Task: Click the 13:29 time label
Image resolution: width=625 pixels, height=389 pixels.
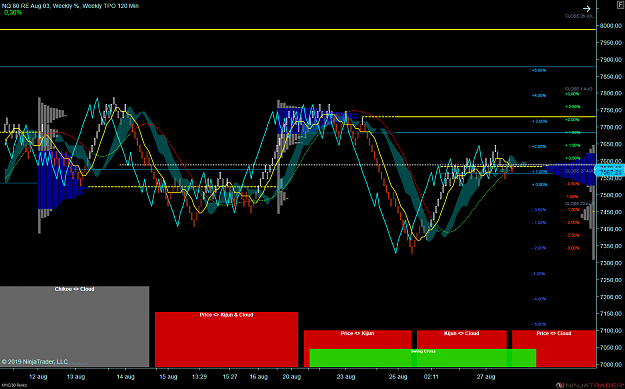Action: (x=199, y=377)
